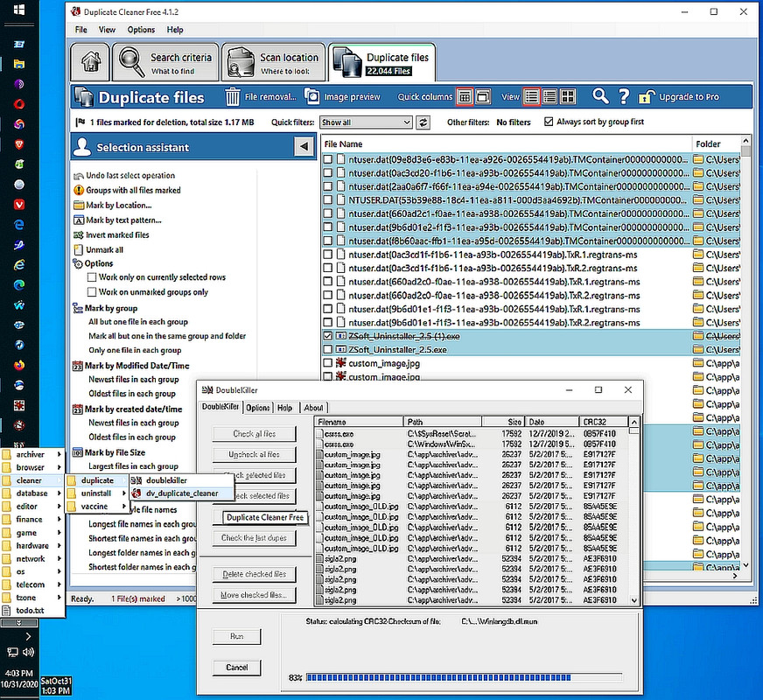Open Brave lion icon in taskbar
Viewport: 763px width, 700px height.
(x=19, y=144)
